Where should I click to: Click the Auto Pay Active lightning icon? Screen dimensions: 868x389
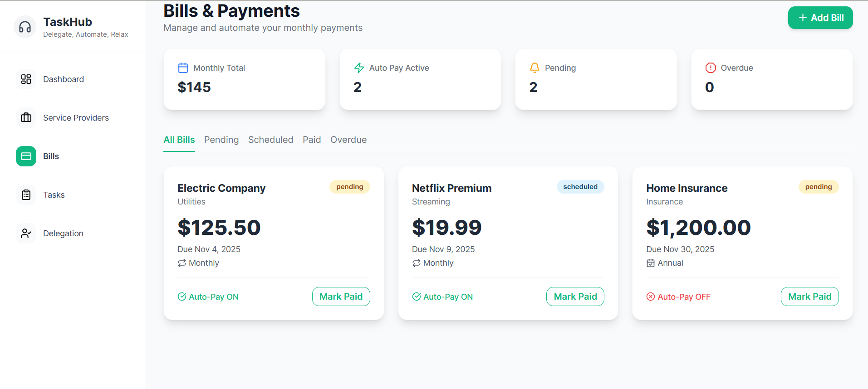[359, 68]
